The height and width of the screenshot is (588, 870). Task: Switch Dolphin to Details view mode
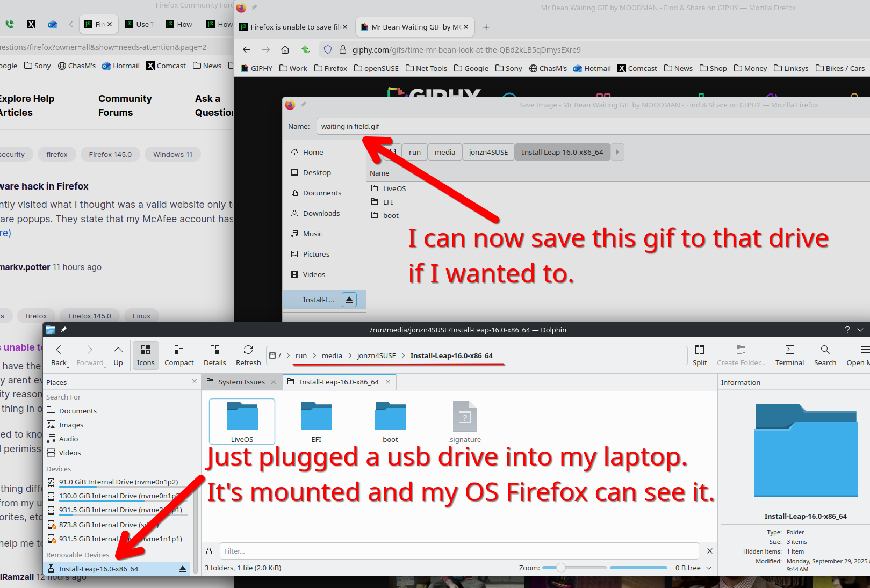click(215, 355)
